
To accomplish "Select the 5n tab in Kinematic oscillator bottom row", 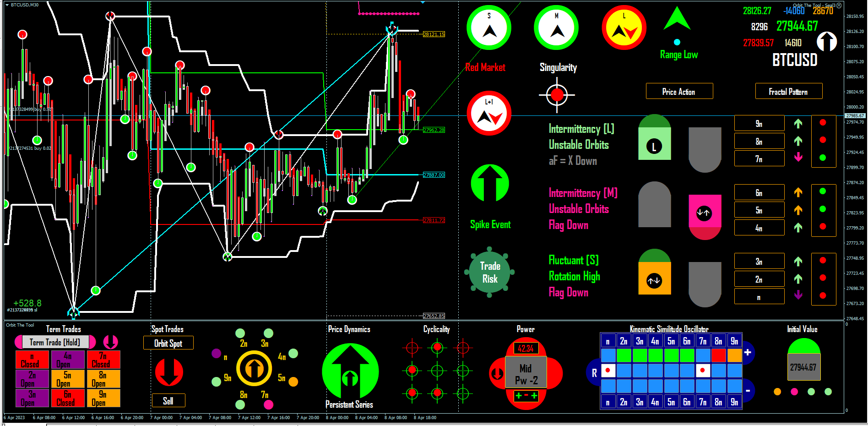I will pyautogui.click(x=671, y=402).
